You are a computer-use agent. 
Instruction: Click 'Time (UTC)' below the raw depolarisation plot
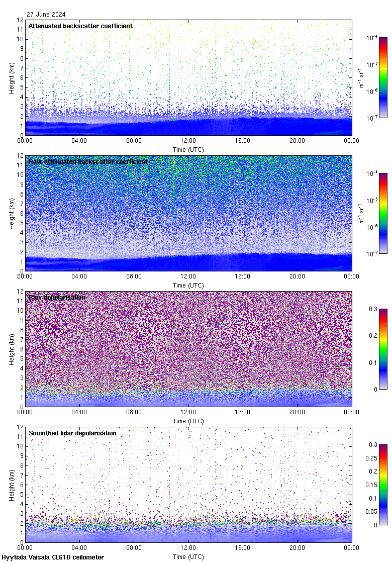188,421
